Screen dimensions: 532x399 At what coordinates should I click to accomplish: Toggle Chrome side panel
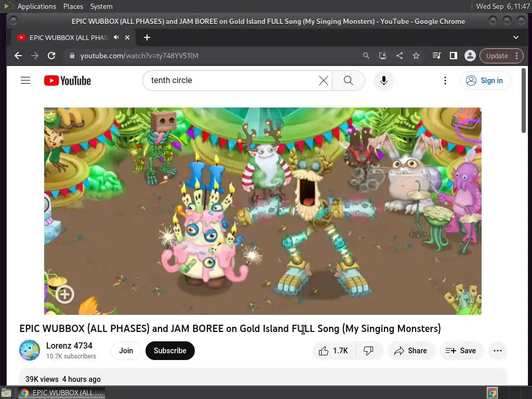click(x=453, y=56)
